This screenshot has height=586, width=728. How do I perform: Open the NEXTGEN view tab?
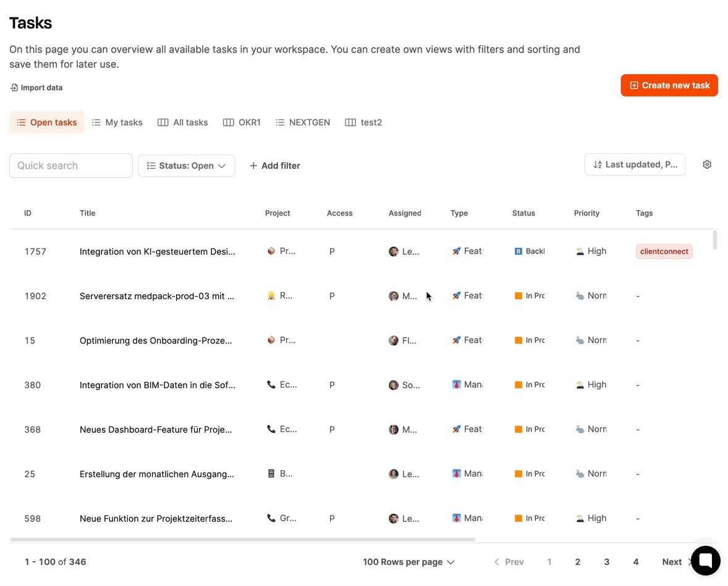point(303,122)
